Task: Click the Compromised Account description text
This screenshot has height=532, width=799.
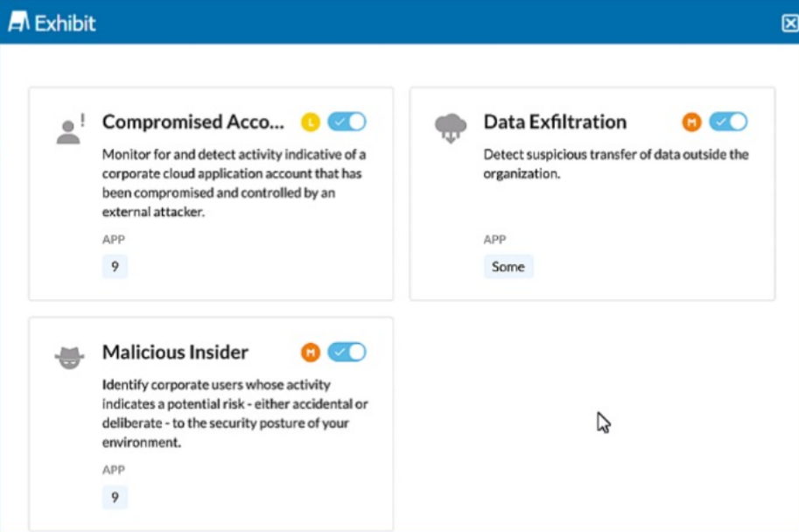Action: point(234,183)
